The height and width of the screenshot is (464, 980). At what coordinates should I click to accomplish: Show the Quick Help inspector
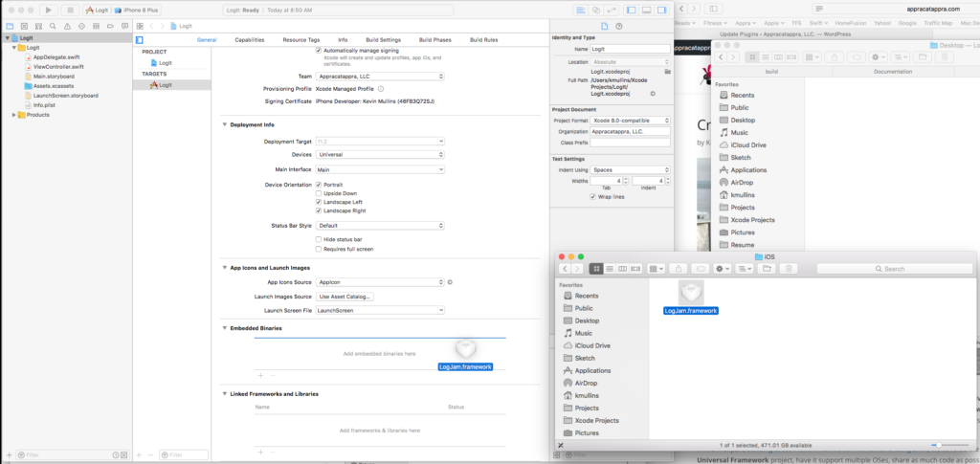(x=619, y=26)
